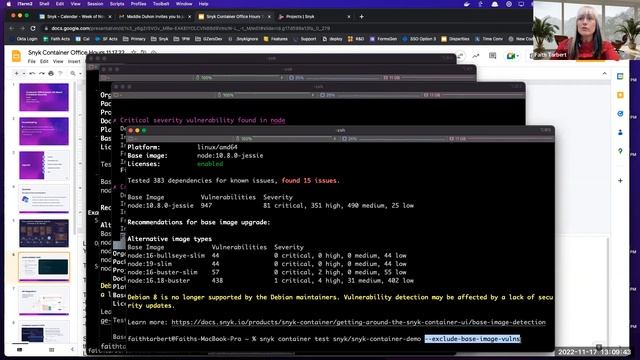Viewport: 640px width, 360px height.
Task: Switch to the Maddie Duhon invites tab
Action: [155, 17]
